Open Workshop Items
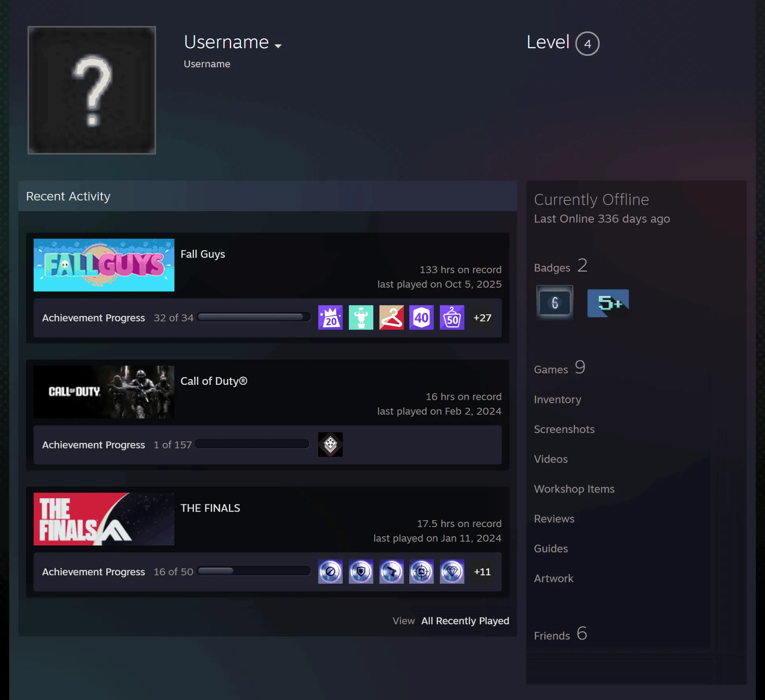 pyautogui.click(x=574, y=489)
